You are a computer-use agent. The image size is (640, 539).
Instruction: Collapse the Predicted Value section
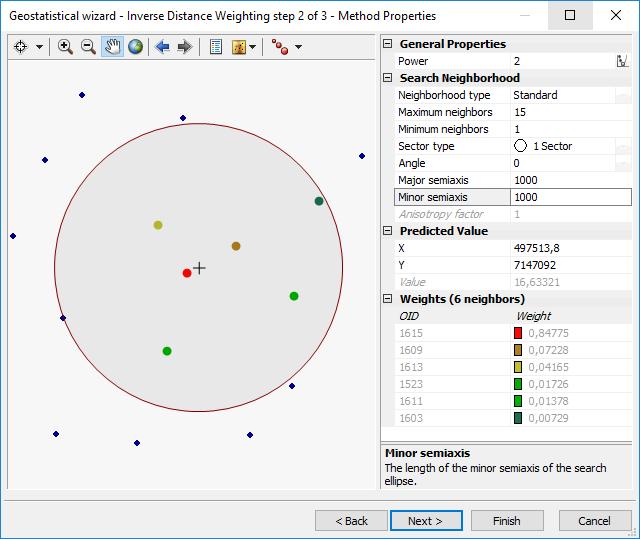388,231
